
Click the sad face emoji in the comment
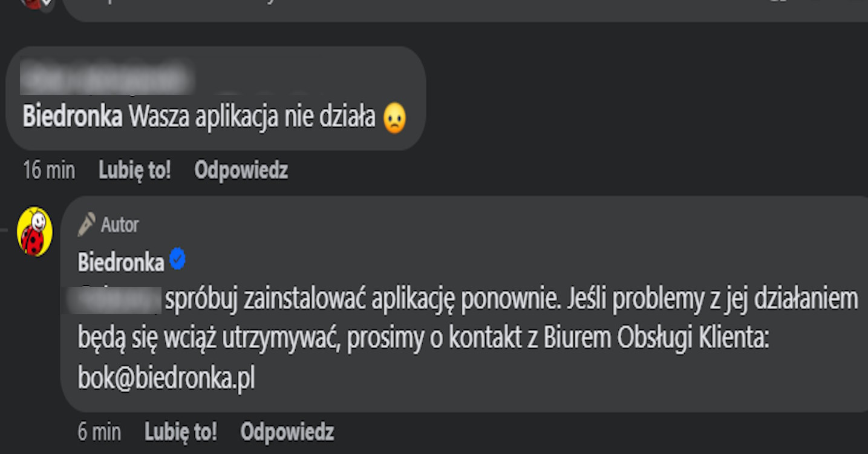[x=394, y=119]
